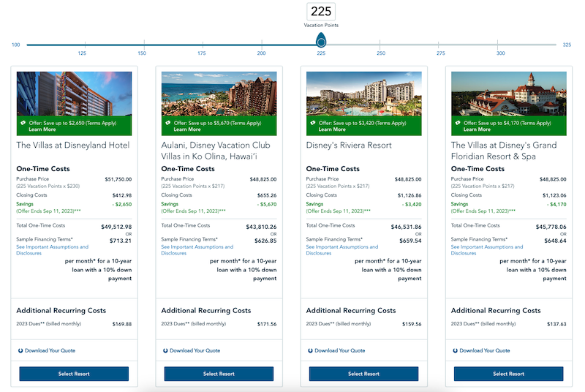Open Learn More on the $5,670 offer

point(187,129)
